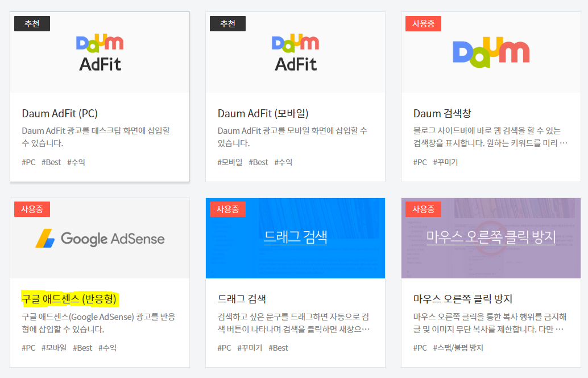Viewport: 588px width, 378px height.
Task: Click #모바일 tag under 구글 애드센스 (반응형)
Action: 54,348
